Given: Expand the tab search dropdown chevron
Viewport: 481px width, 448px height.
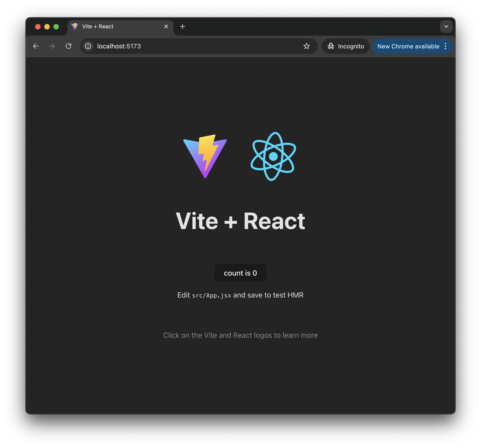Looking at the screenshot, I should click(x=446, y=27).
